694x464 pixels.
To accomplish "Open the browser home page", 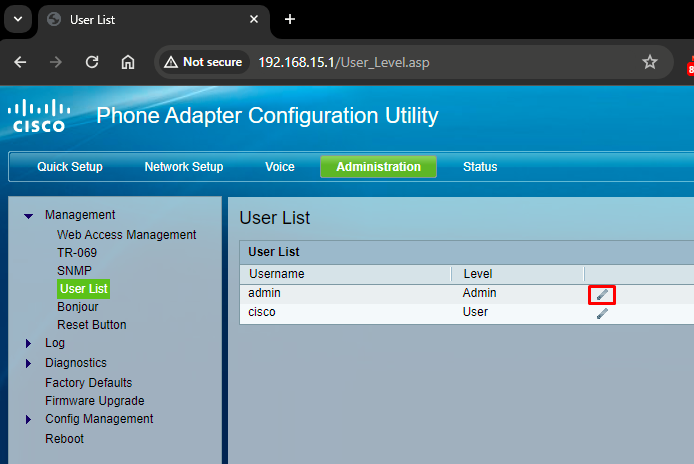I will click(x=128, y=62).
